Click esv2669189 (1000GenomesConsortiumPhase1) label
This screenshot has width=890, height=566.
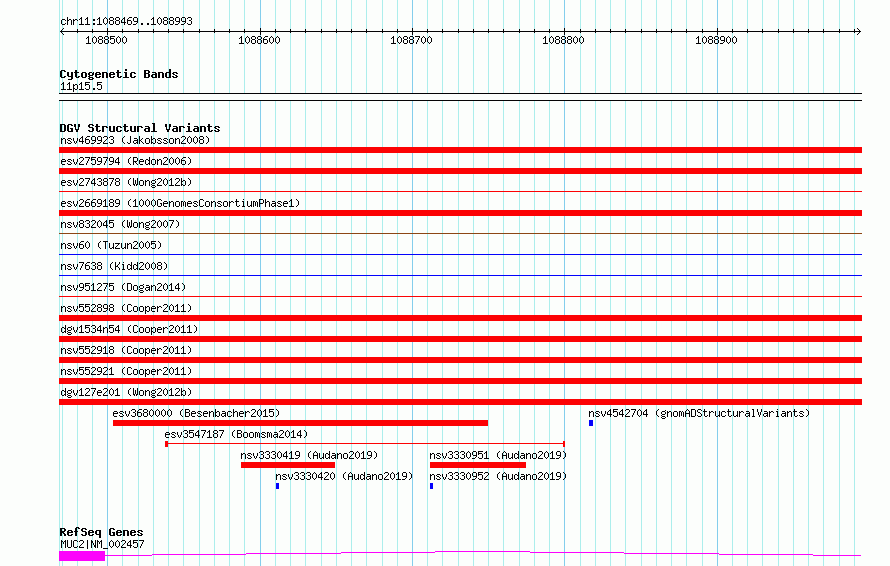(x=179, y=203)
